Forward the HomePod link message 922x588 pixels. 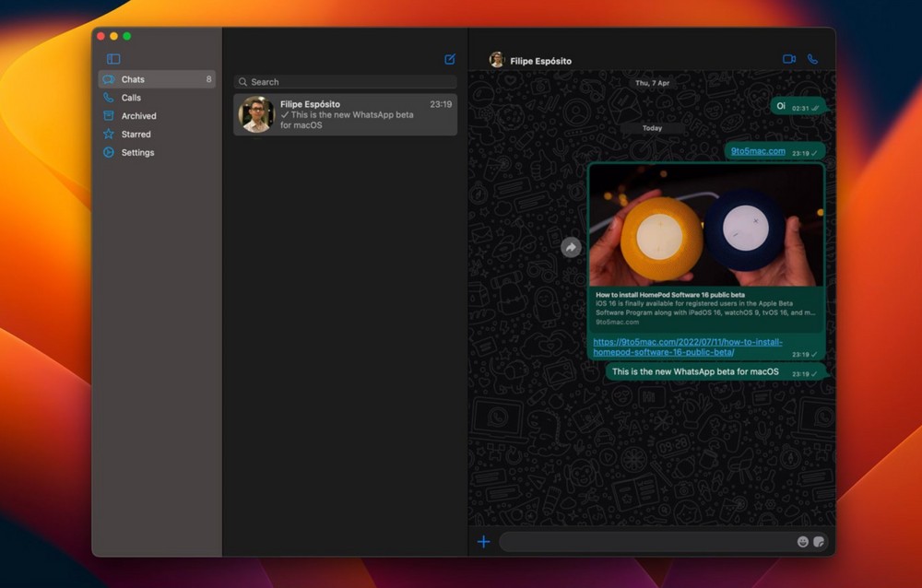click(571, 248)
